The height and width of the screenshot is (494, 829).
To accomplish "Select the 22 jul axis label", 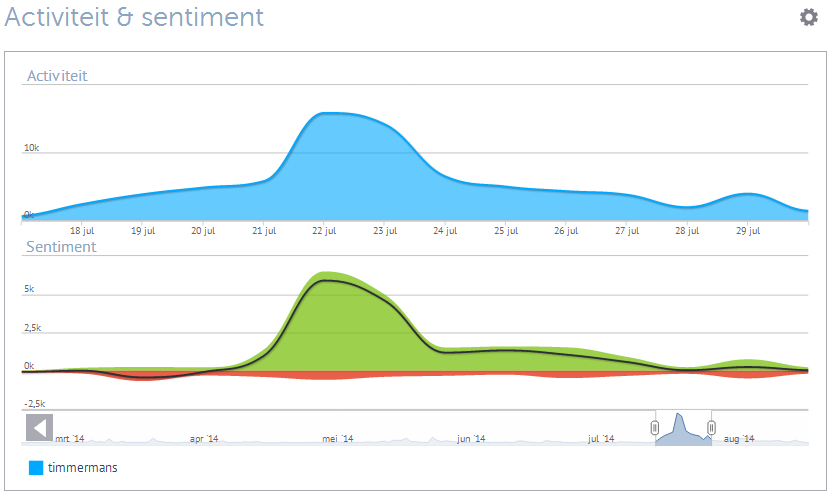I will click(x=324, y=231).
